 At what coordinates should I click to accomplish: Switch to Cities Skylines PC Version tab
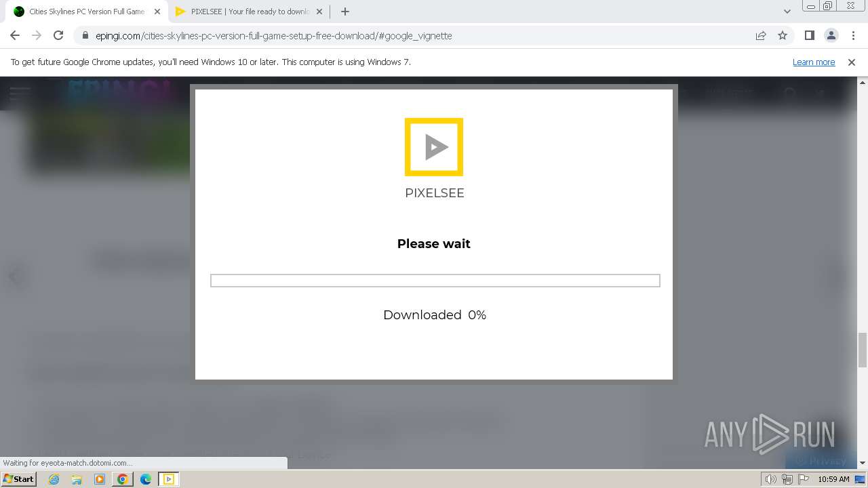pos(86,12)
